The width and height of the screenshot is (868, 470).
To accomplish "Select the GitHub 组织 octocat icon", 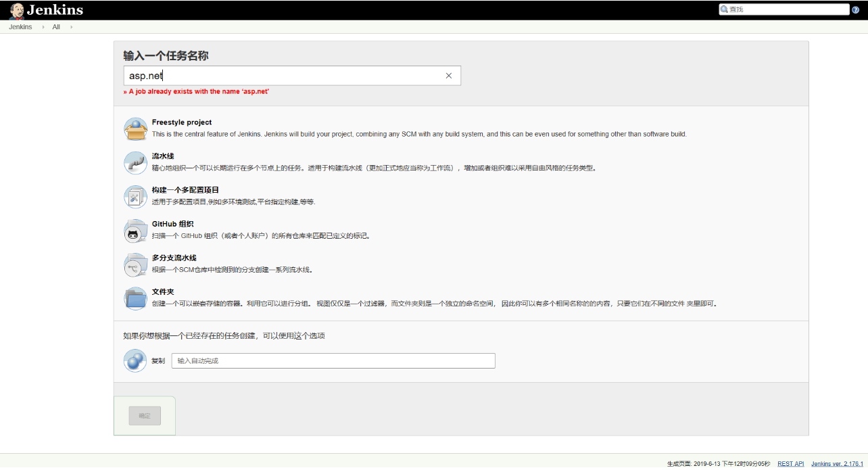I will point(135,230).
